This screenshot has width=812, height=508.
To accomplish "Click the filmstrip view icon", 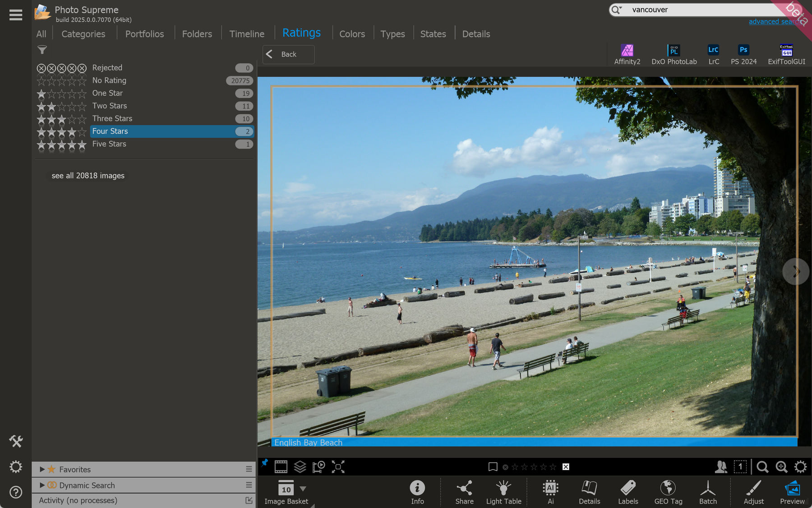I will click(x=281, y=466).
